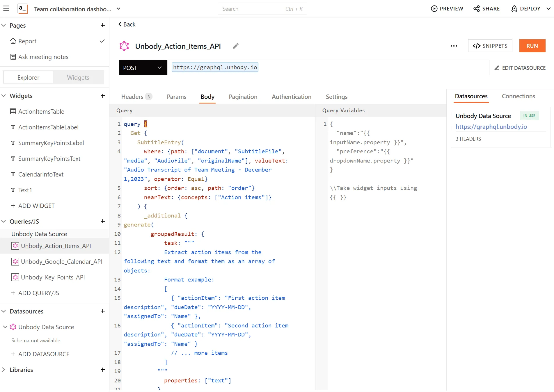Switch to the Widgets explorer pane
The height and width of the screenshot is (392, 554).
pyautogui.click(x=78, y=77)
